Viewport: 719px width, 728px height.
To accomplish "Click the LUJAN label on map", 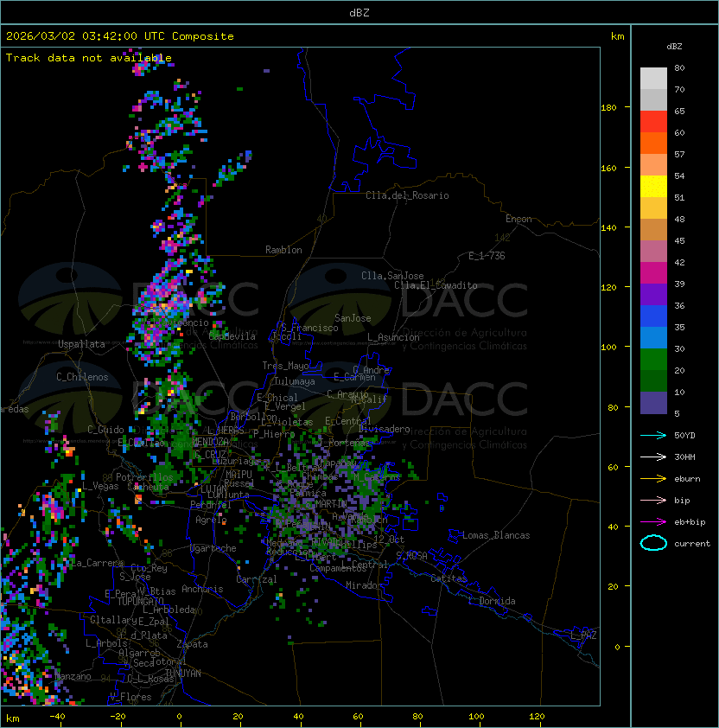I will click(213, 489).
